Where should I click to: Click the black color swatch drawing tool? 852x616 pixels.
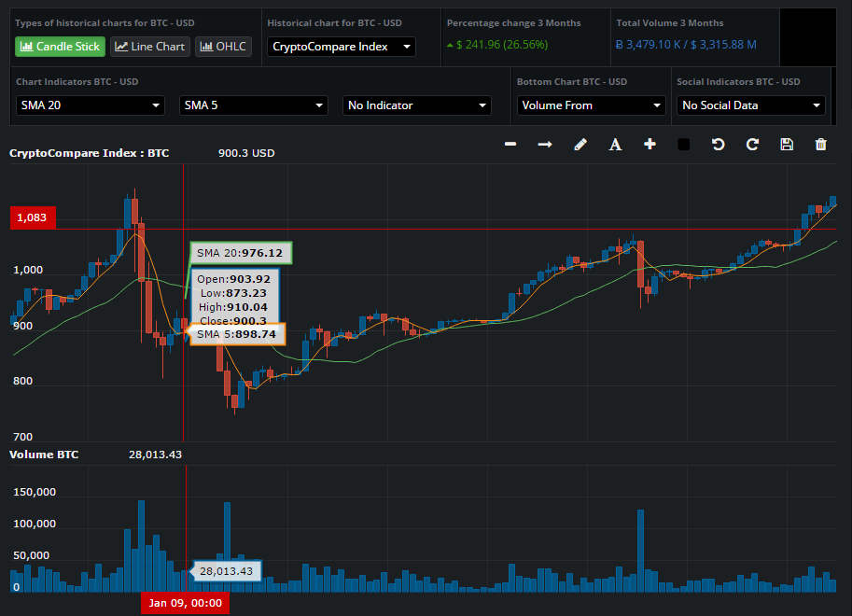683,144
